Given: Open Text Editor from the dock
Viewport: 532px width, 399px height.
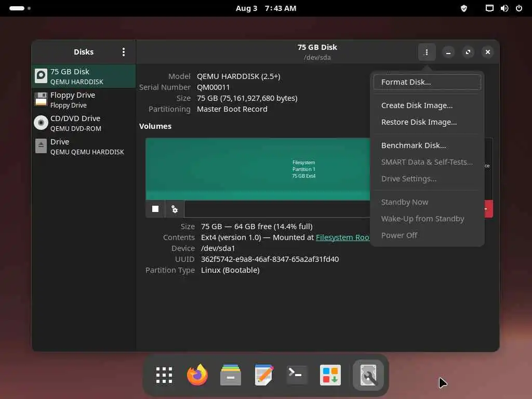Looking at the screenshot, I should click(x=264, y=375).
